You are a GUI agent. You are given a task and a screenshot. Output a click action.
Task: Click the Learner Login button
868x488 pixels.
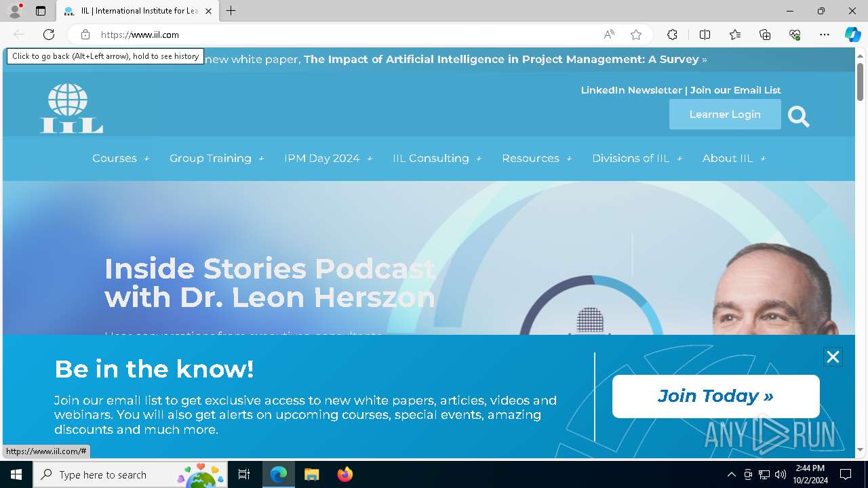(725, 114)
